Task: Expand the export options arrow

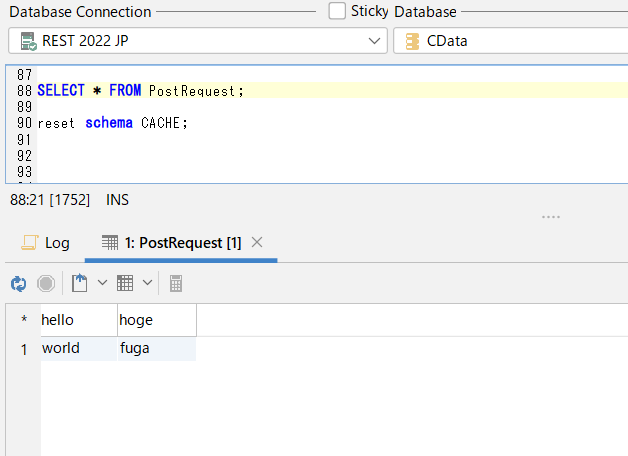Action: coord(102,284)
